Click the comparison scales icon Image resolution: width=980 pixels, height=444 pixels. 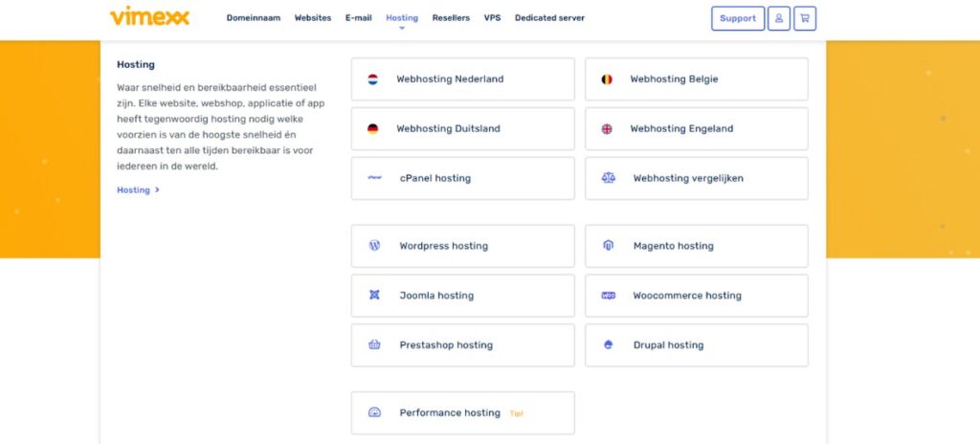(x=608, y=178)
